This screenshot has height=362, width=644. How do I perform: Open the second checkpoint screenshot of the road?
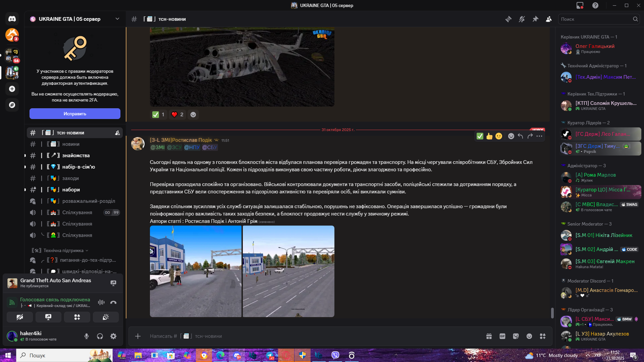(x=288, y=271)
